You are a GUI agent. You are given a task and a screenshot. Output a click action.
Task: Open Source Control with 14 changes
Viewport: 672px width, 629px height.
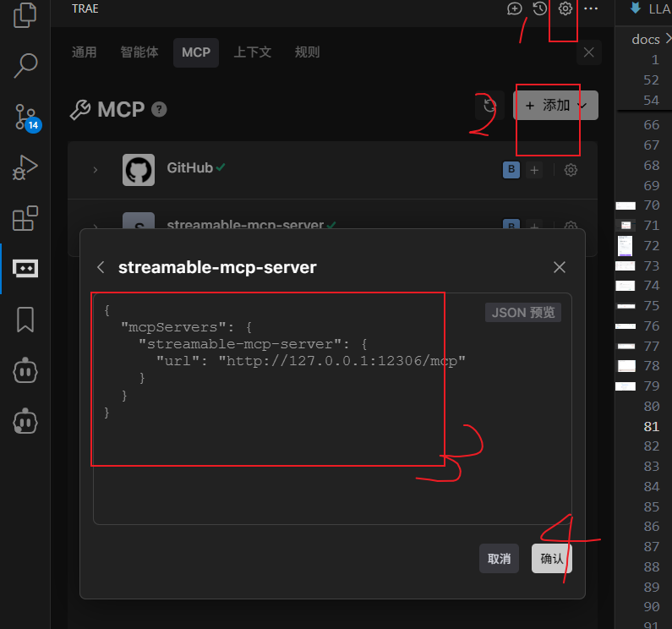[x=26, y=117]
